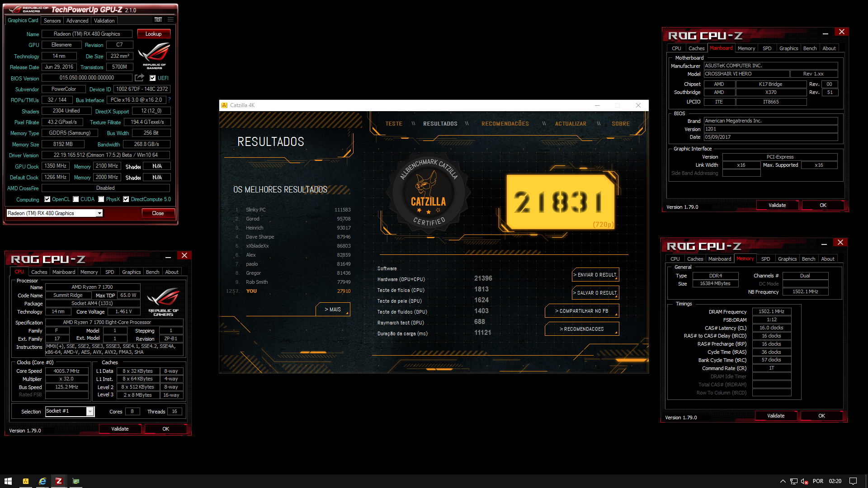
Task: Open the Windows notification center
Action: 853,481
